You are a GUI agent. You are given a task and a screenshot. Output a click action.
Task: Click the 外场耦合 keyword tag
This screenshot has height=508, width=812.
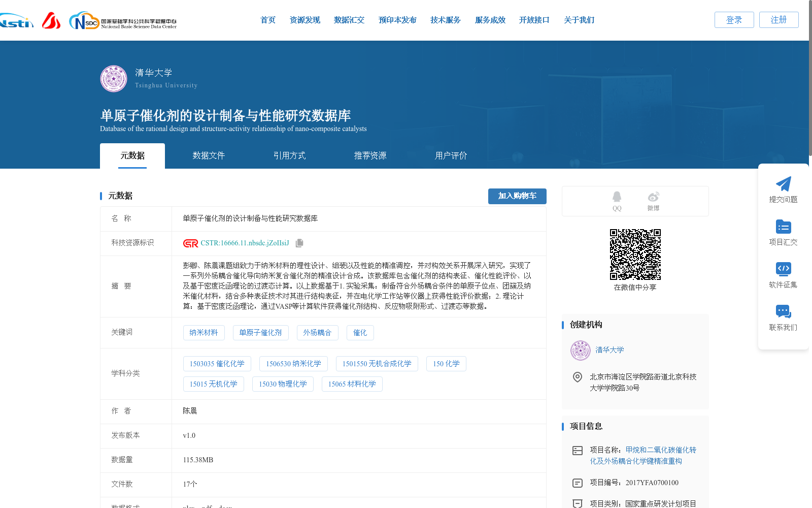317,333
